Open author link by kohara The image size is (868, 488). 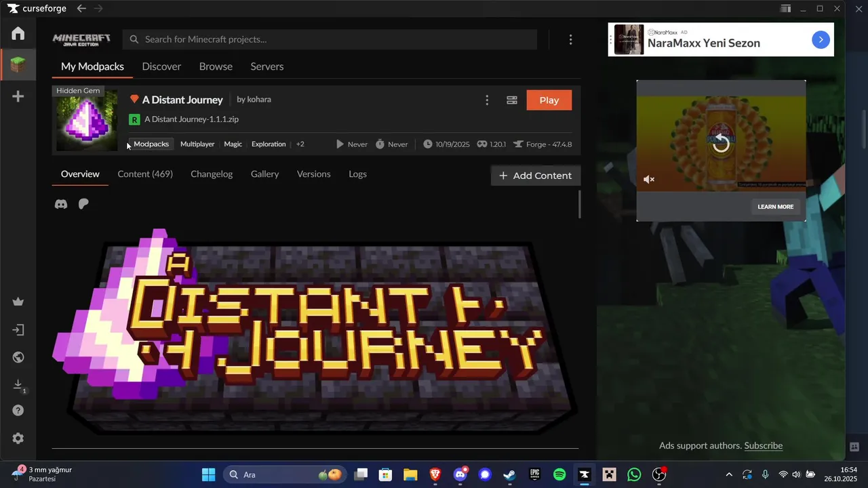254,100
